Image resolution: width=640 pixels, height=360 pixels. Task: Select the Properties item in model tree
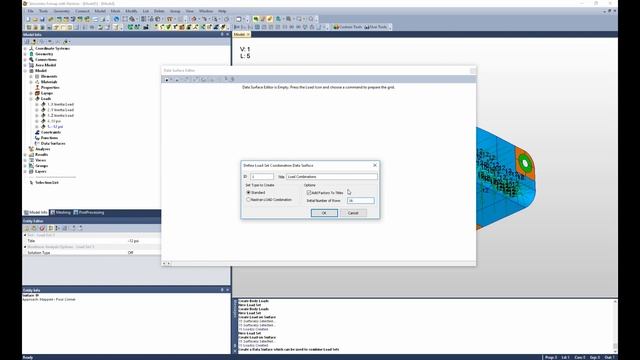click(50, 88)
